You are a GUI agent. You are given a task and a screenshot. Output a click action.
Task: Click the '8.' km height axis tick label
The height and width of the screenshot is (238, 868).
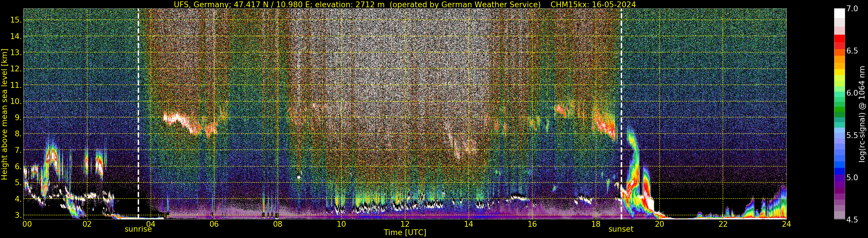(x=18, y=134)
